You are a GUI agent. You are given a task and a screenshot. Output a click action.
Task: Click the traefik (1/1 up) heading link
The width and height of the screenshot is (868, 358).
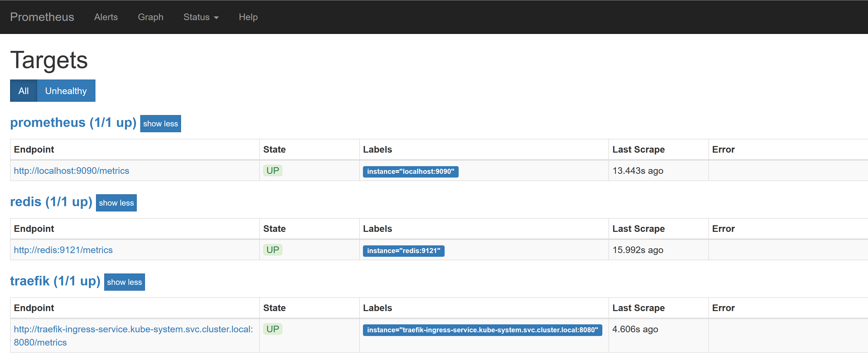point(55,281)
